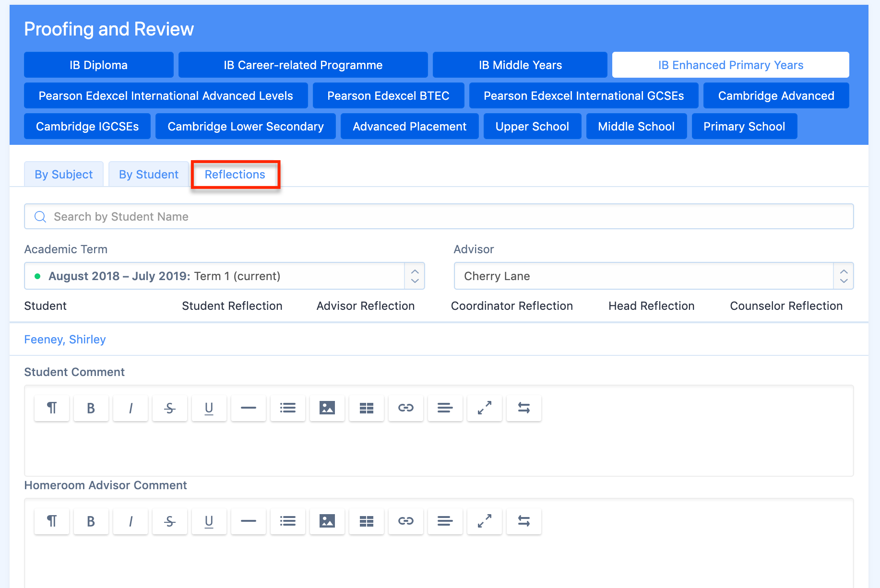880x588 pixels.
Task: Insert horizontal line in Homeroom Advisor editor
Action: [249, 521]
